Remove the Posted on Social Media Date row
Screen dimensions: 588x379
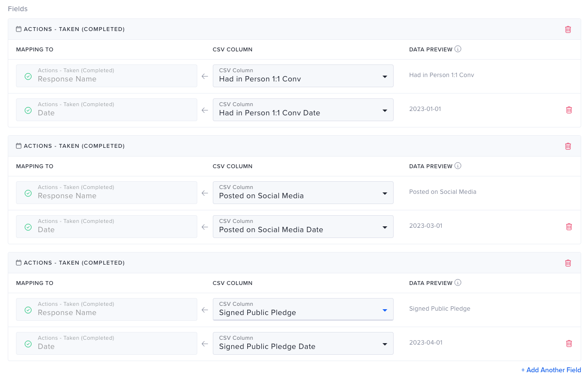(569, 227)
